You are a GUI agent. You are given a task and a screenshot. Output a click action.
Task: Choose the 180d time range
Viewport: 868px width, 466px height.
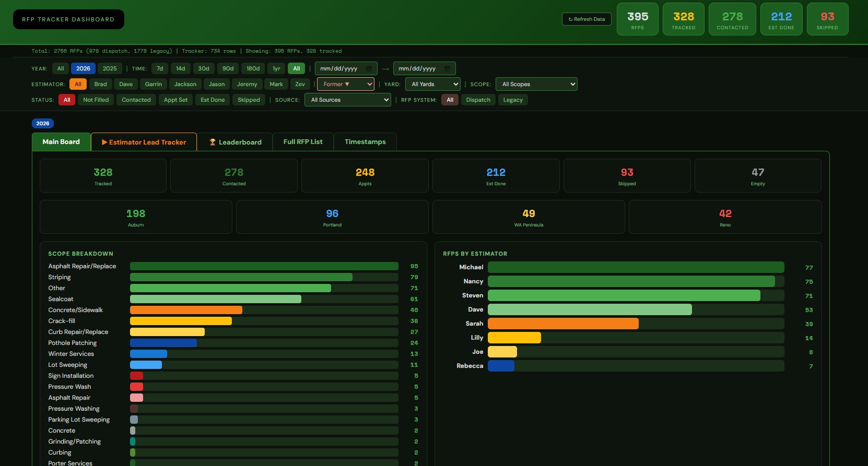[x=253, y=68]
